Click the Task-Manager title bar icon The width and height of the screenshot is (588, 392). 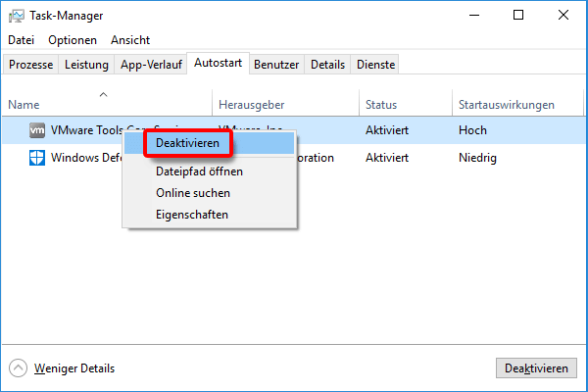pos(16,16)
